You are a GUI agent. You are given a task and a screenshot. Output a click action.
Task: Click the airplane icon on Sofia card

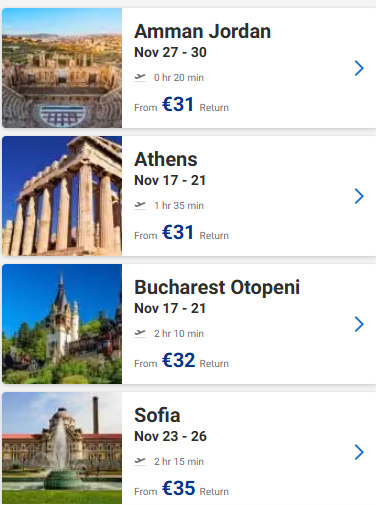coord(140,462)
